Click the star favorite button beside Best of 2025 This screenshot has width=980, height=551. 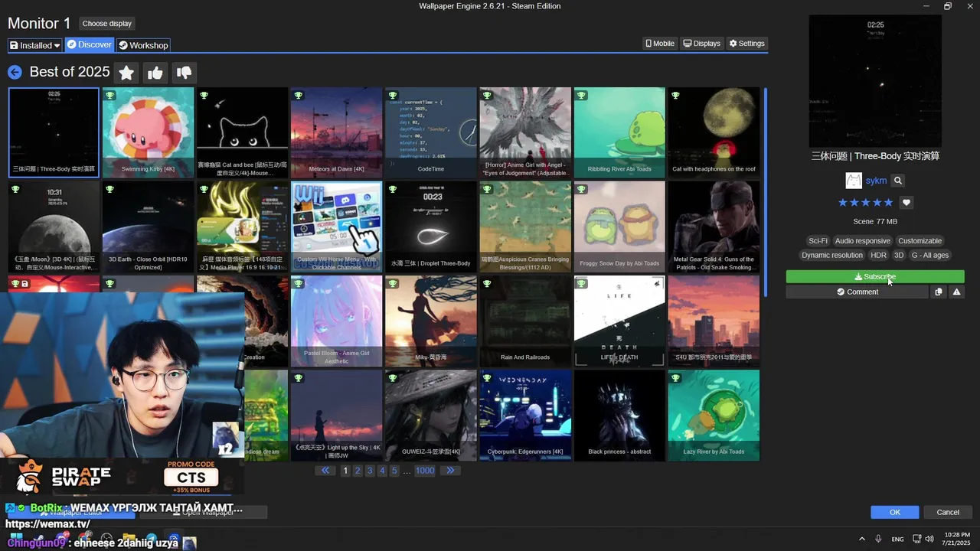[x=126, y=73]
